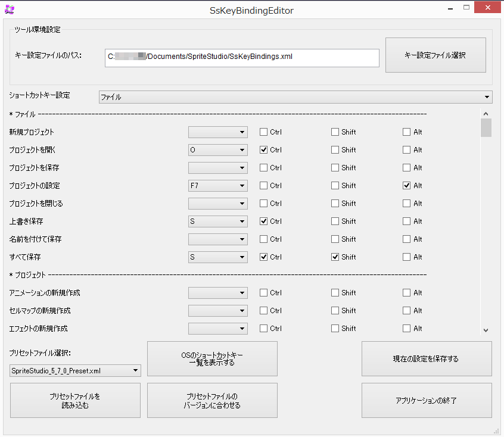The image size is (504, 437).
Task: Enable Alt for すべて保存
Action: (407, 257)
